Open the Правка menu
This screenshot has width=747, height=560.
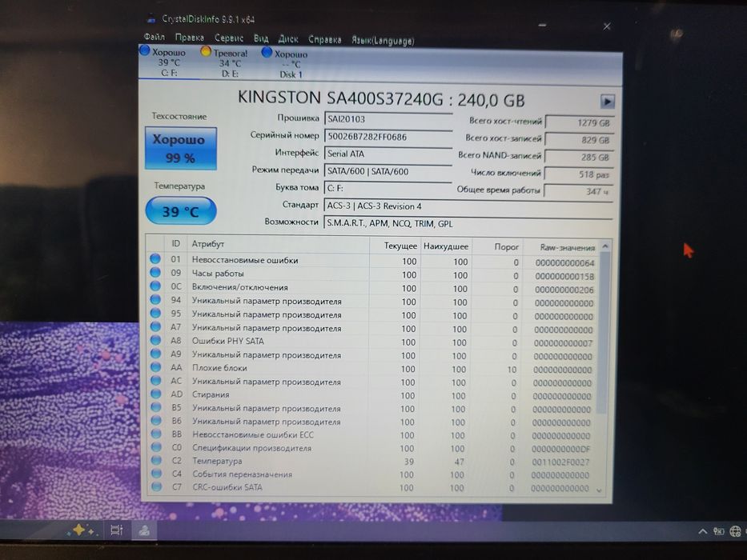pos(189,37)
